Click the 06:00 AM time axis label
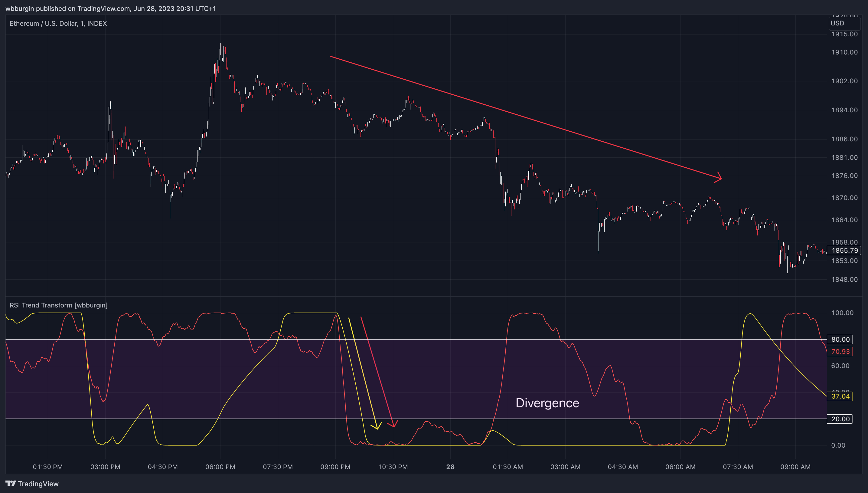 [x=680, y=467]
